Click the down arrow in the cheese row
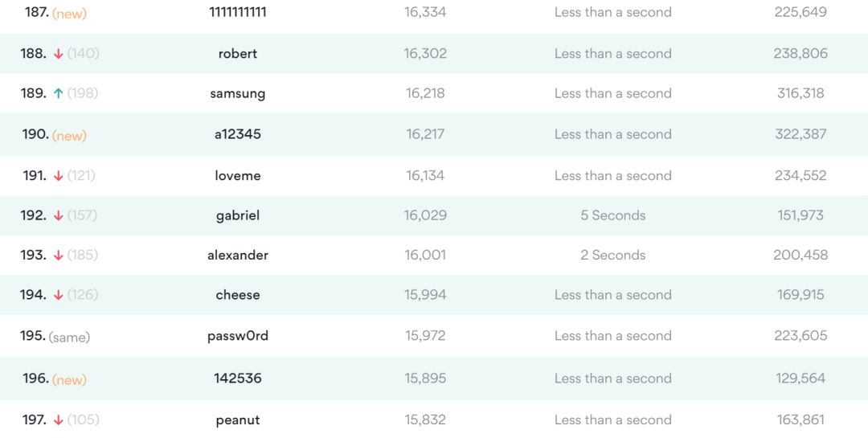 tap(58, 295)
